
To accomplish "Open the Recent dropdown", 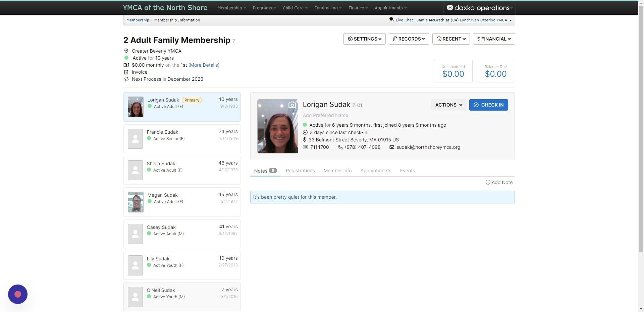I will click(451, 39).
